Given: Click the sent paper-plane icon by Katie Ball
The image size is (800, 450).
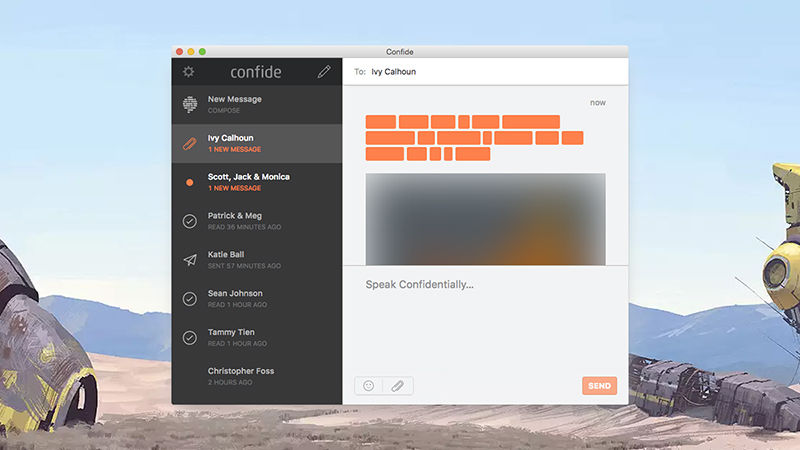Looking at the screenshot, I should tap(190, 260).
